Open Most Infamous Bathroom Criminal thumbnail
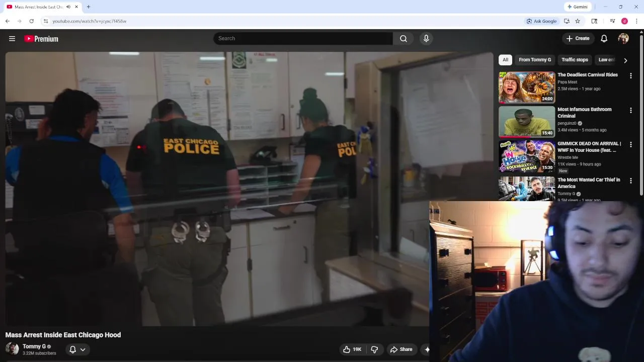Viewport: 644px width, 362px height. point(527,121)
